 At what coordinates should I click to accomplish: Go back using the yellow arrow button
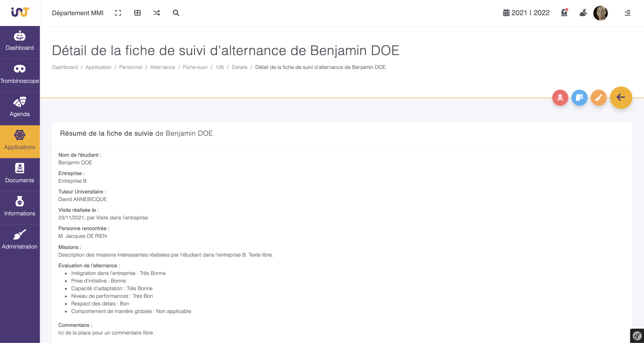pos(621,97)
